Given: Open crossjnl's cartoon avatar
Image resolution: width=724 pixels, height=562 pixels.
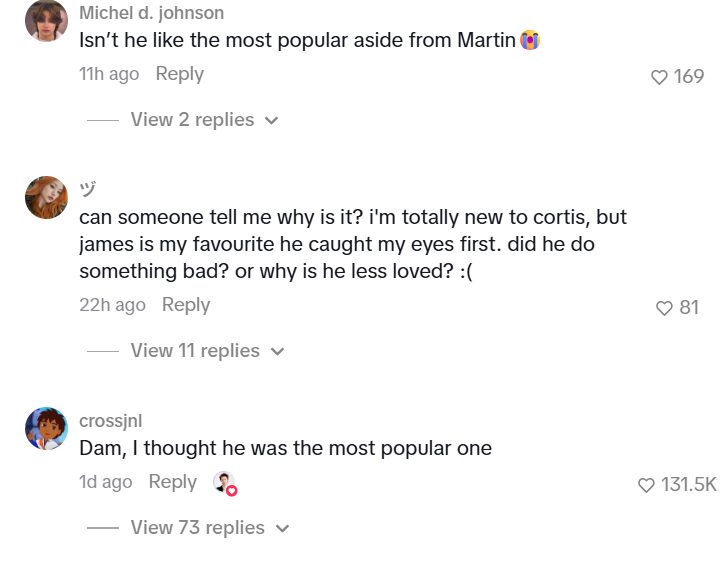Looking at the screenshot, I should (46, 428).
